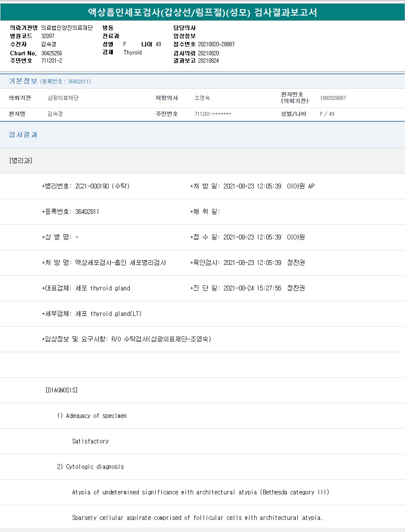Screen dimensions: 405x532
Task: Select the [DIAGNOSIS] heading
Action: pyautogui.click(x=61, y=390)
